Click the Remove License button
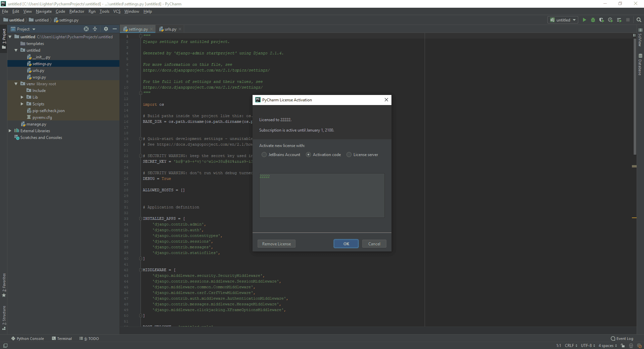 pos(276,244)
